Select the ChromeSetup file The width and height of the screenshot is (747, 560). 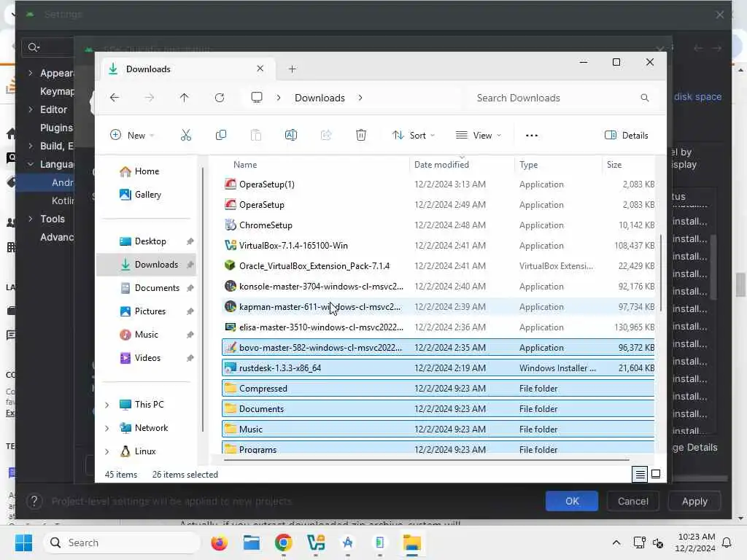tap(438, 225)
